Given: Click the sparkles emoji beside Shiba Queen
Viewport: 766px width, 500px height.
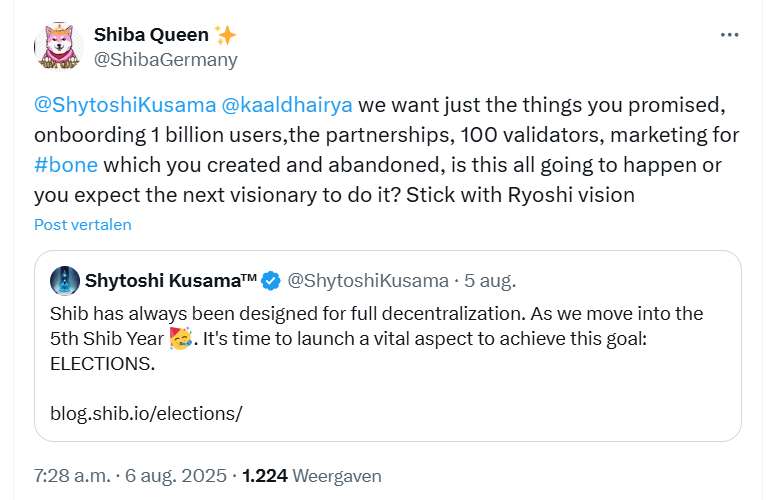Looking at the screenshot, I should 225,35.
